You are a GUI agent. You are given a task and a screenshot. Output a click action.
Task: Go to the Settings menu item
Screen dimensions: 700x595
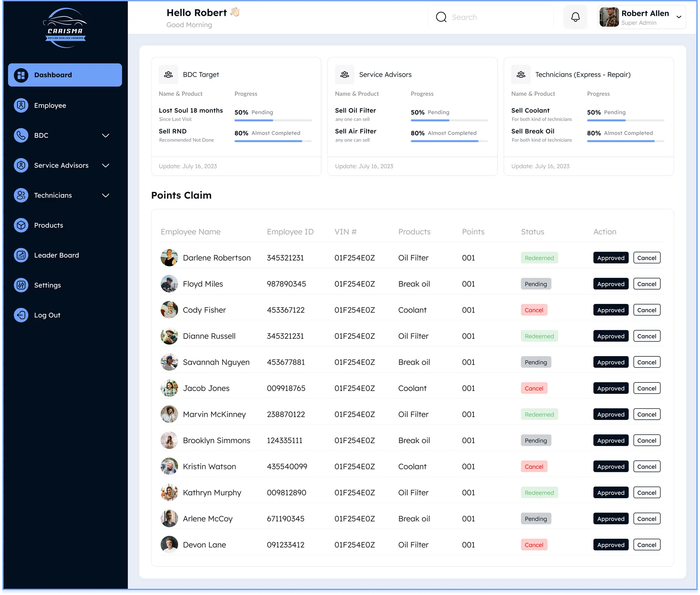[x=47, y=285]
